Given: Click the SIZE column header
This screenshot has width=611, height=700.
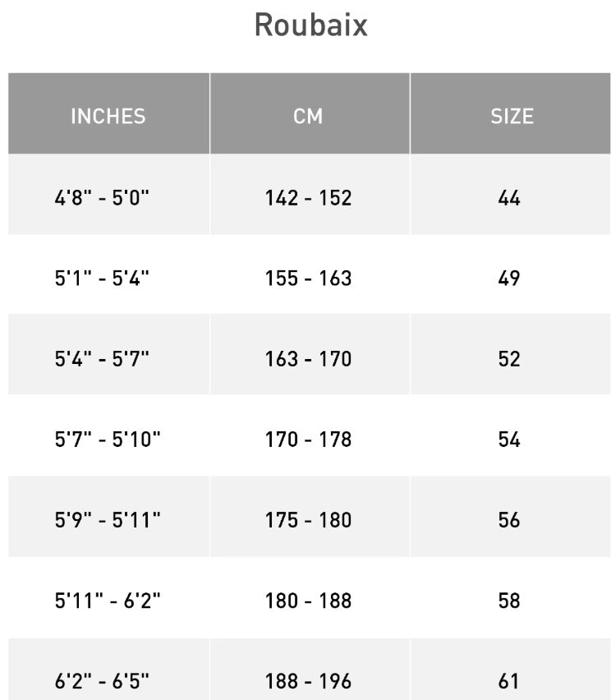Looking at the screenshot, I should click(512, 116).
